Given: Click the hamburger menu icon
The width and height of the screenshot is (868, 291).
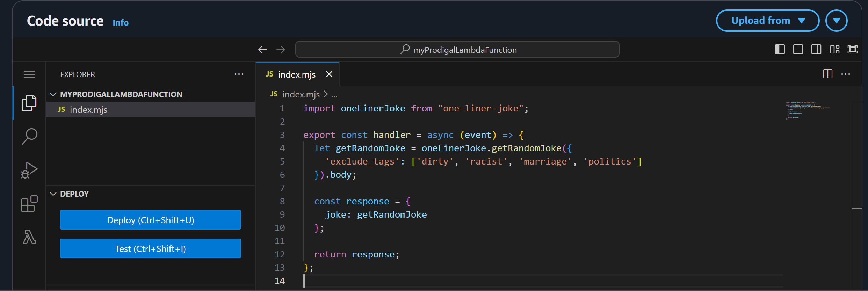Looking at the screenshot, I should point(29,74).
